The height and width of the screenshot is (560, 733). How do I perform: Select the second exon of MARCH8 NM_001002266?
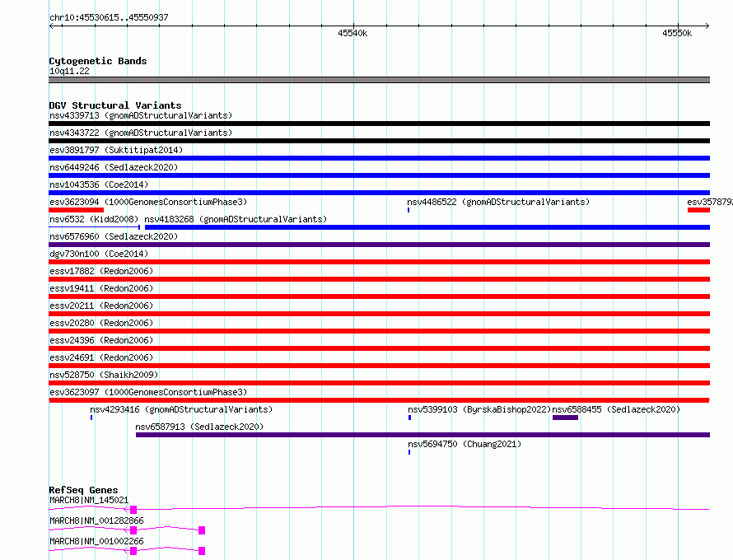point(202,551)
